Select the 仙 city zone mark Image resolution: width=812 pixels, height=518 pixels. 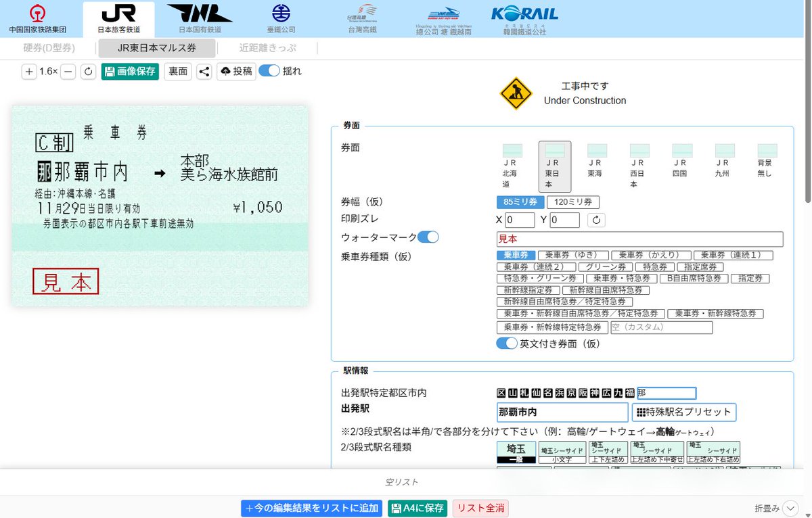pyautogui.click(x=537, y=393)
